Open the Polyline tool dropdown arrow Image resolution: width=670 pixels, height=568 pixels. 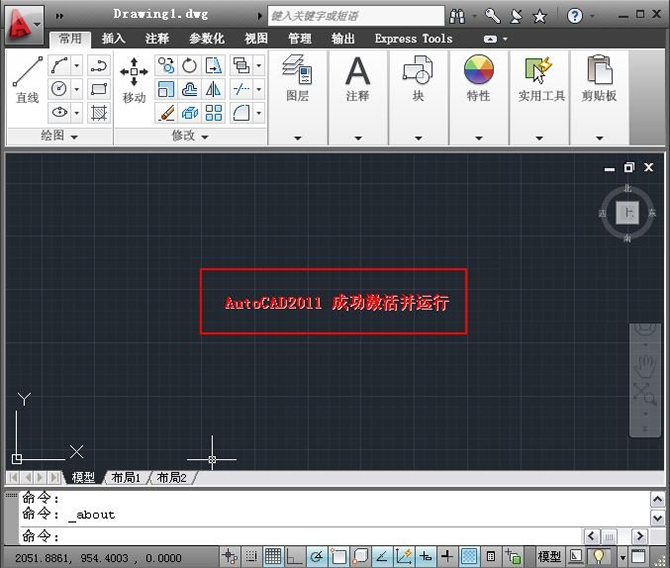[77, 65]
